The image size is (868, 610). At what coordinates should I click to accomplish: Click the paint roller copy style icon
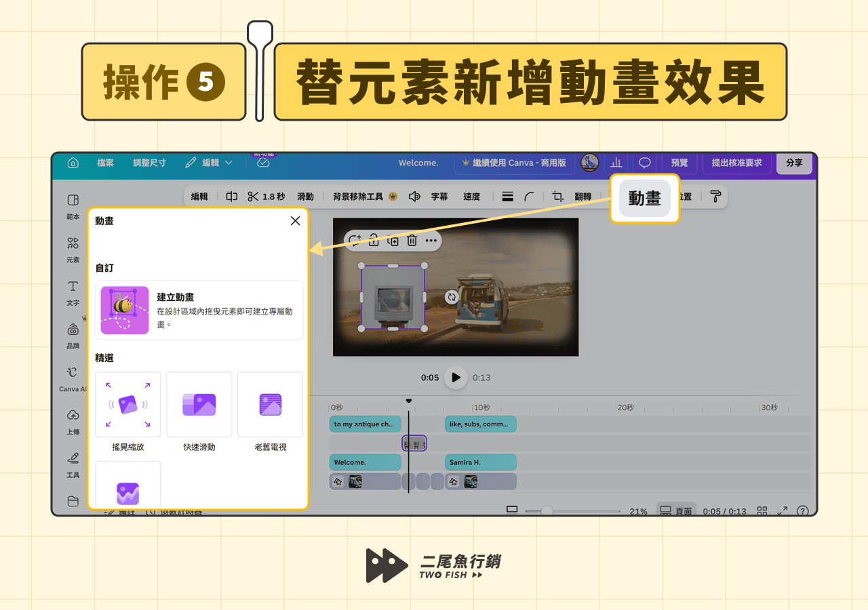click(x=716, y=197)
